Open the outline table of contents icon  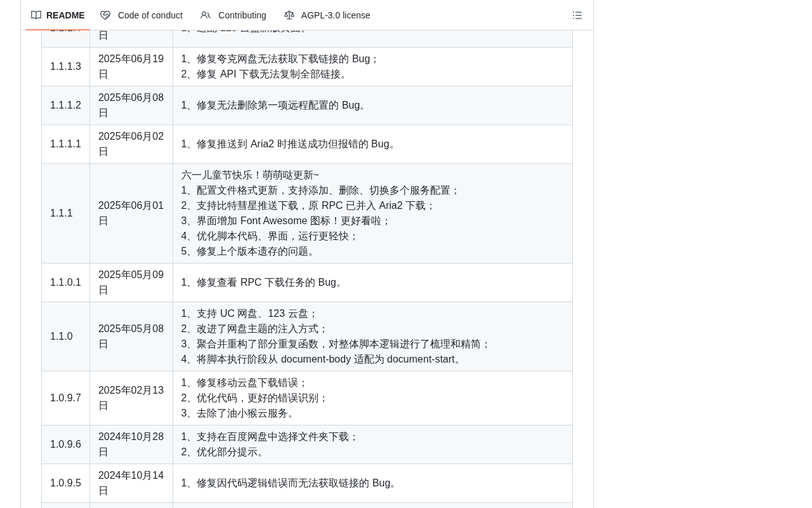[x=577, y=15]
